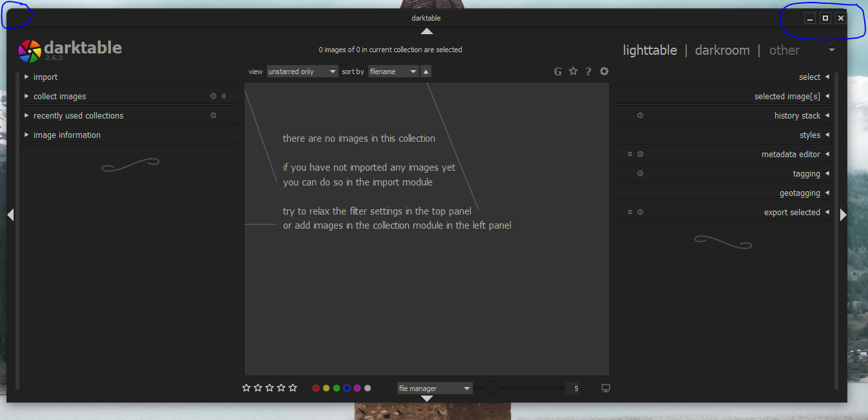Expand the import module
Screen dimensions: 868x420
pos(45,77)
